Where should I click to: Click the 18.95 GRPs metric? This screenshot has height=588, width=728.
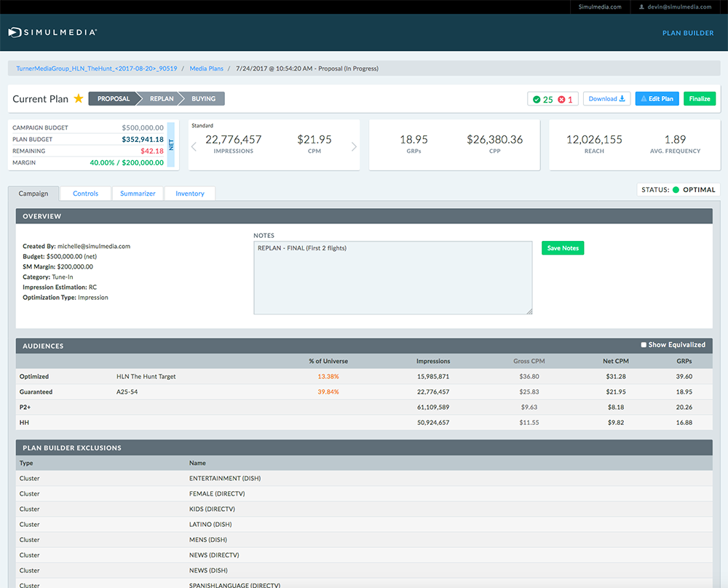coord(414,139)
